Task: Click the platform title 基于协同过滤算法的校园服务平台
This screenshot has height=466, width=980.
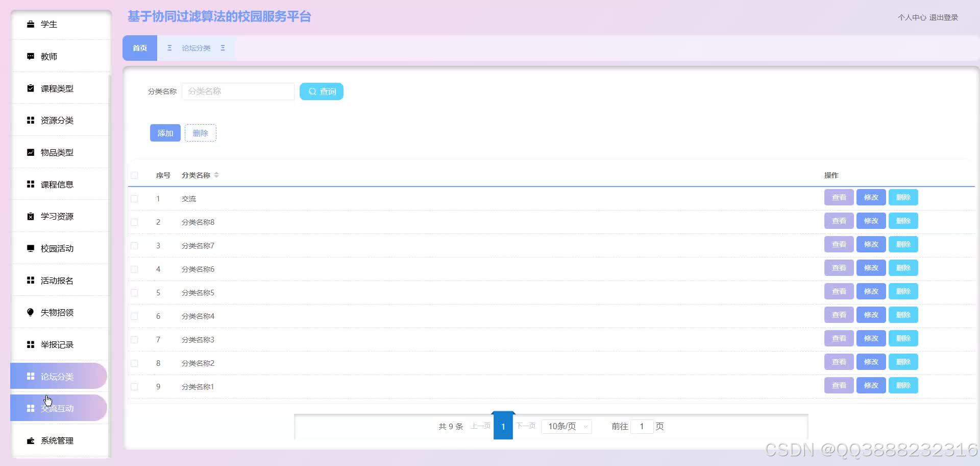Action: [x=219, y=16]
